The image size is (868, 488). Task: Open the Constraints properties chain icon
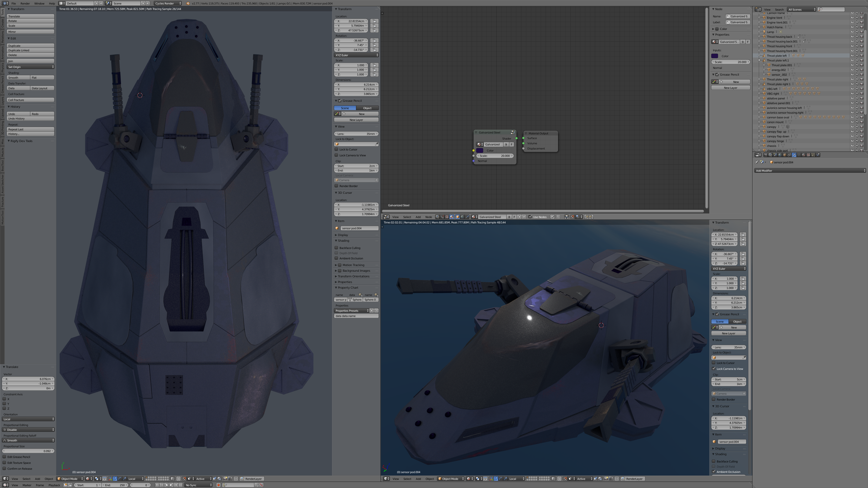[x=790, y=155]
